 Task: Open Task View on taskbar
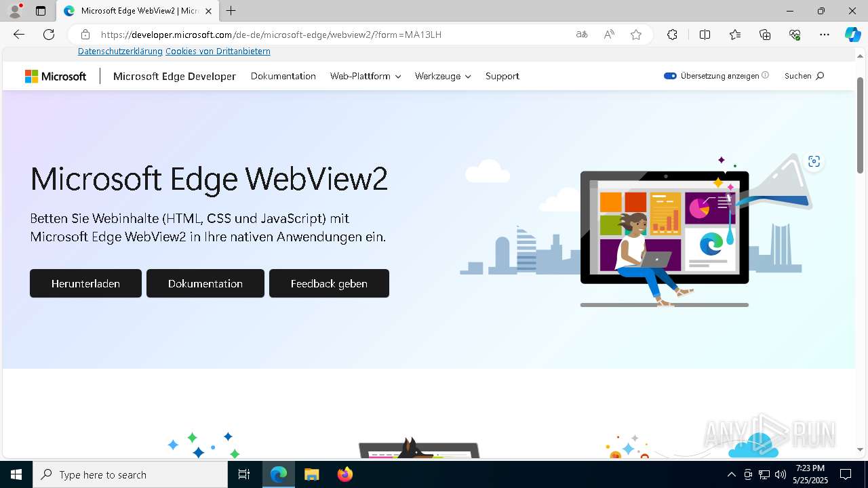coord(244,474)
